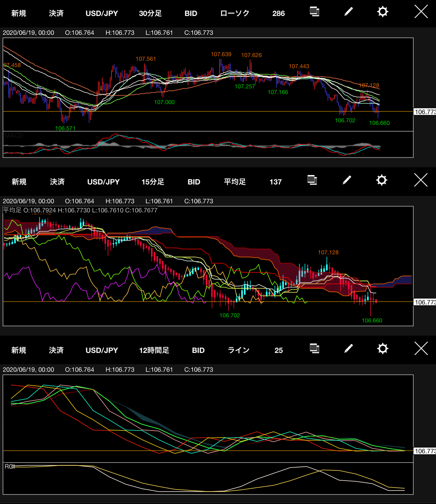Open settings gear on the 30分足 chart
436x504 pixels.
[382, 12]
